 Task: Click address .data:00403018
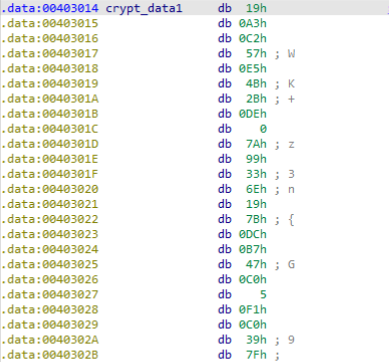pyautogui.click(x=50, y=68)
